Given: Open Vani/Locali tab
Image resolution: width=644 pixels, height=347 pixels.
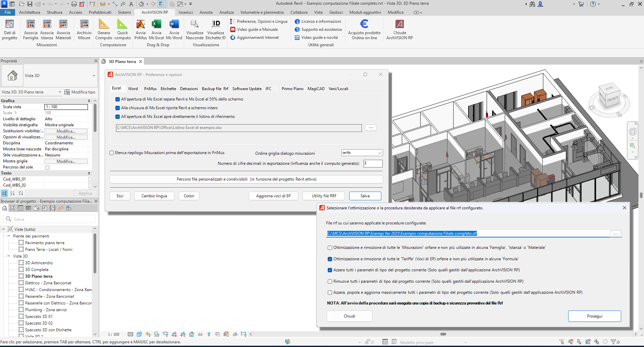Looking at the screenshot, I should pyautogui.click(x=338, y=89).
